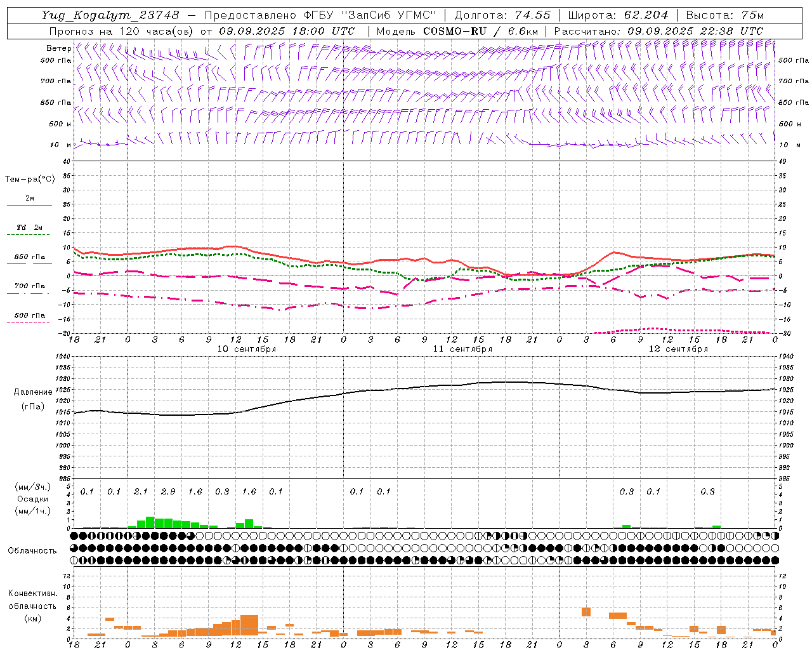Click the '(гПа)' pressure unit label
The width and height of the screenshot is (812, 650).
coord(32,407)
